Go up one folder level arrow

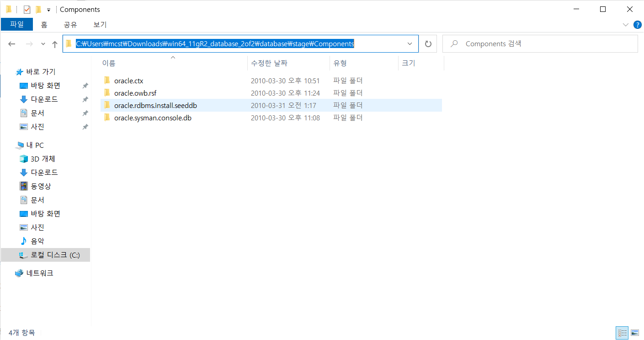[x=55, y=44]
